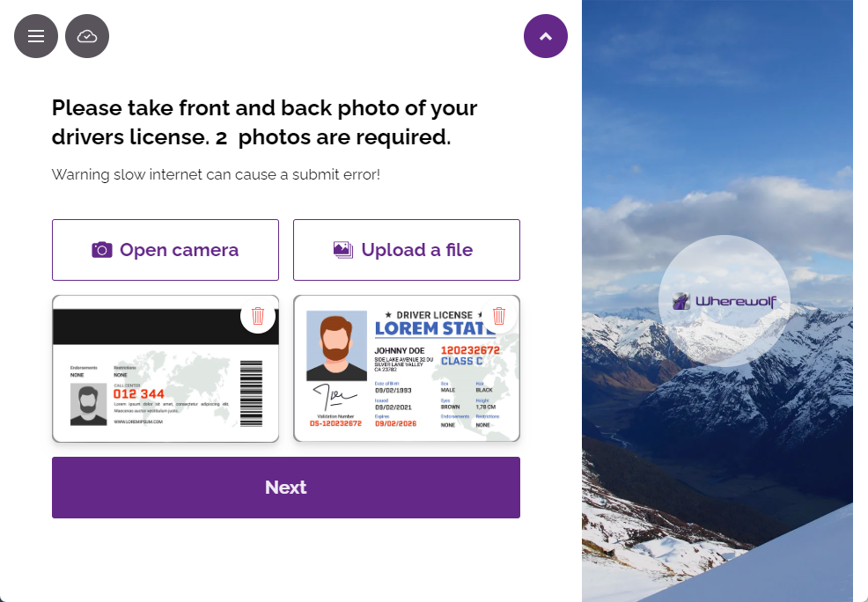Image resolution: width=868 pixels, height=602 pixels.
Task: Click the barcode on the back-side license
Action: coord(251,393)
